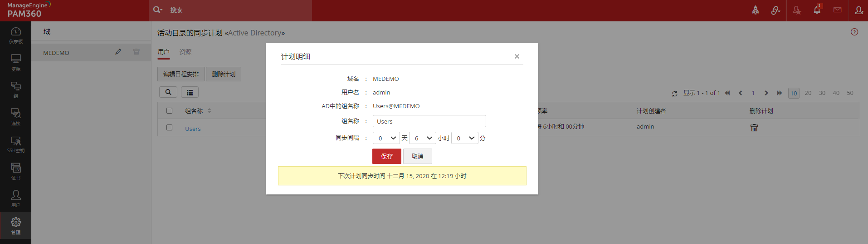Click the refresh icon beside pagination

[675, 94]
